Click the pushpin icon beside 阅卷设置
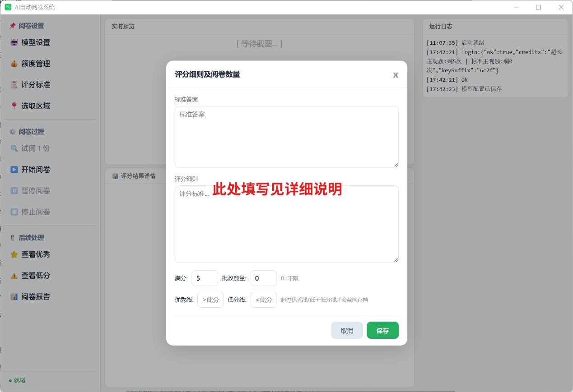This screenshot has height=392, width=573. (x=12, y=26)
